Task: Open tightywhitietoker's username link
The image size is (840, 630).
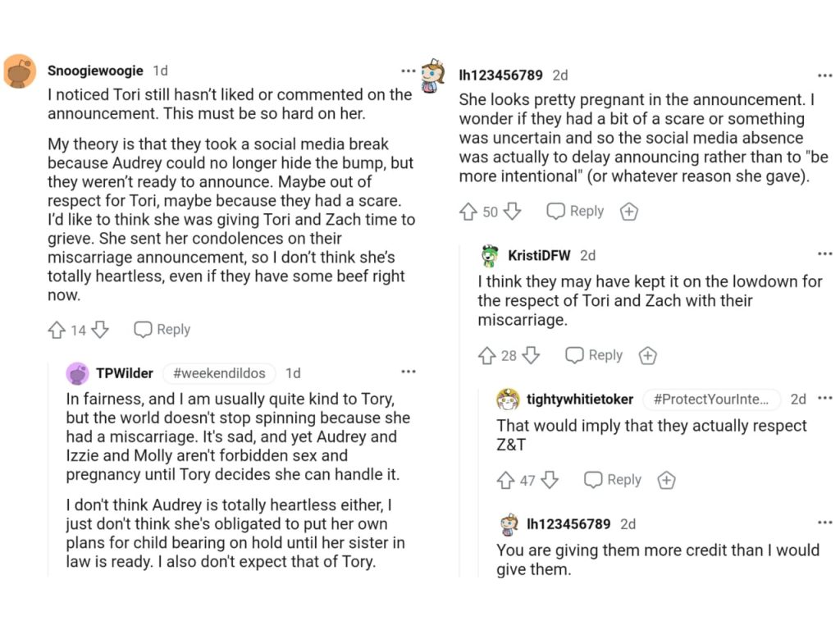Action: click(x=580, y=399)
